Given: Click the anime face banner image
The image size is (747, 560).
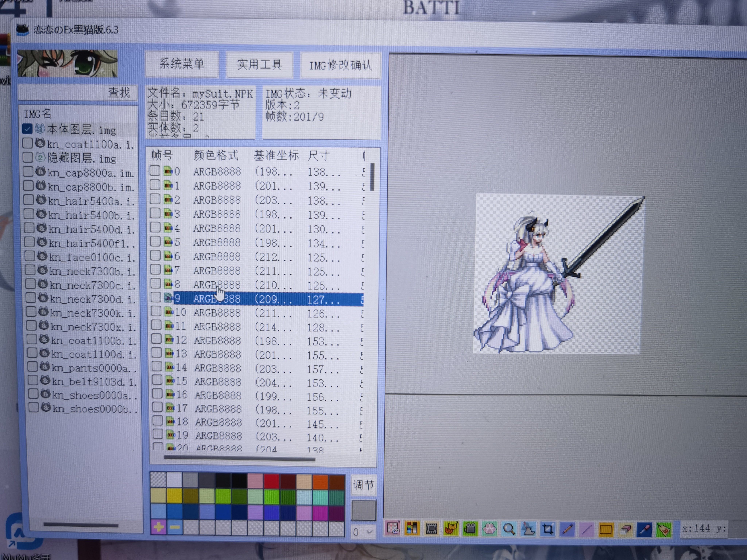Looking at the screenshot, I should (x=67, y=63).
